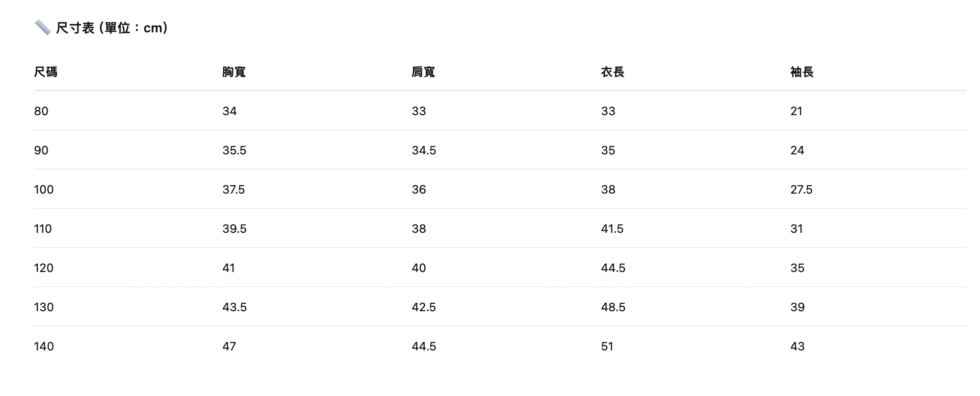This screenshot has width=980, height=396.
Task: Select the 衣長 column header
Action: (x=613, y=72)
